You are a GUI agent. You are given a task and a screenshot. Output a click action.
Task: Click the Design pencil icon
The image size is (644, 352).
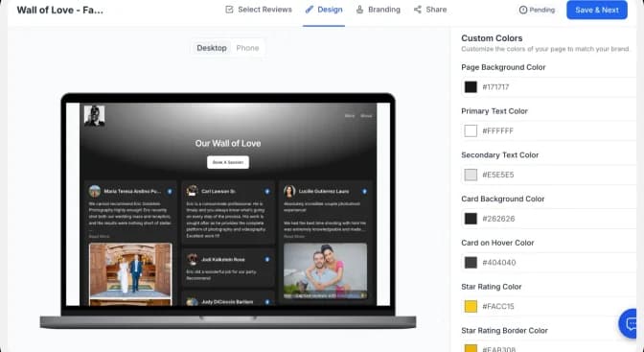(x=310, y=10)
